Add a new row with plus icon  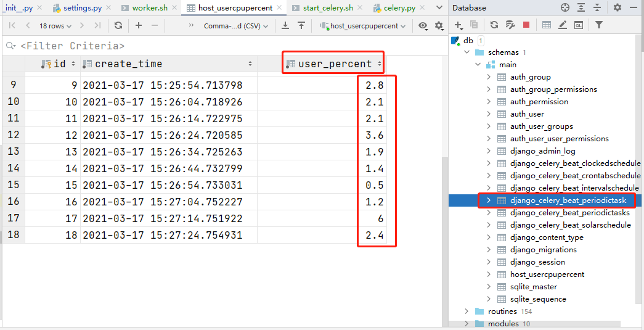click(x=139, y=25)
